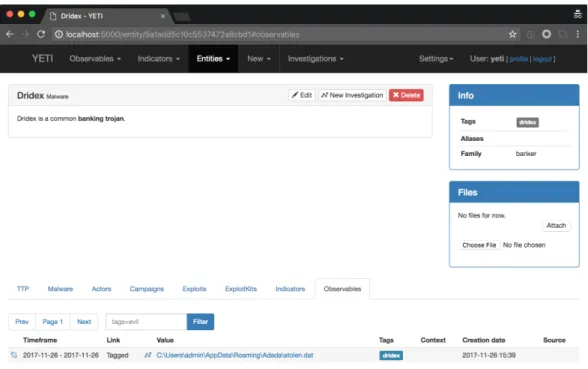Select the Observables tab
Image resolution: width=588 pixels, height=369 pixels.
[342, 289]
